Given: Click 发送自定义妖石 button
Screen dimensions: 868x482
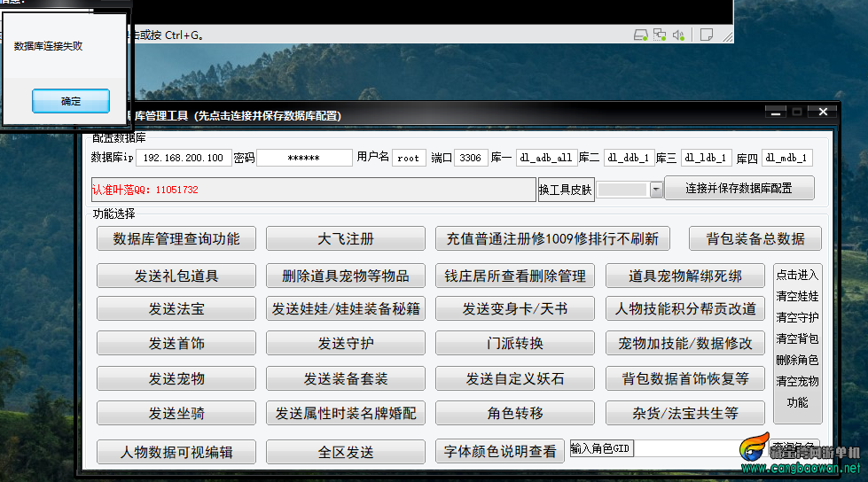Looking at the screenshot, I should (515, 378).
